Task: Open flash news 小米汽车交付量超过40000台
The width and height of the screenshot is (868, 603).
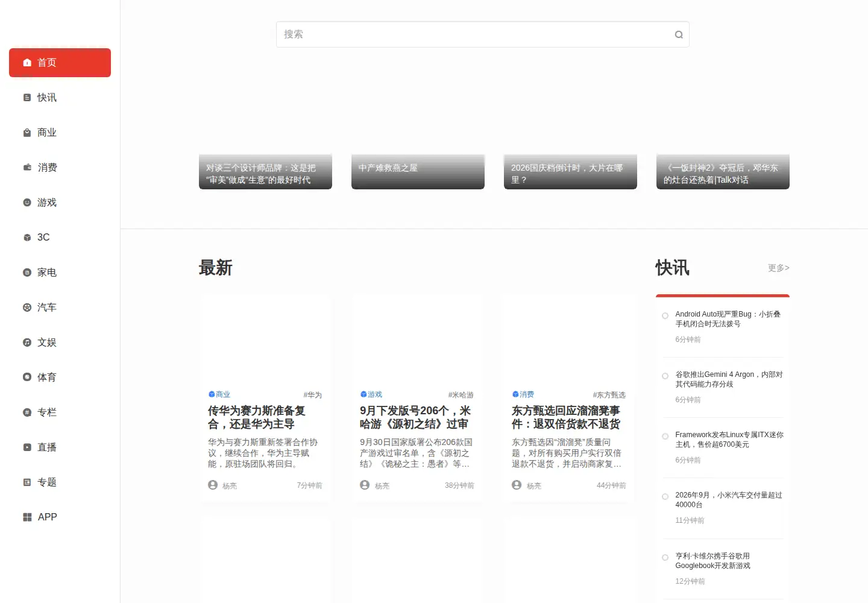Action: point(729,500)
